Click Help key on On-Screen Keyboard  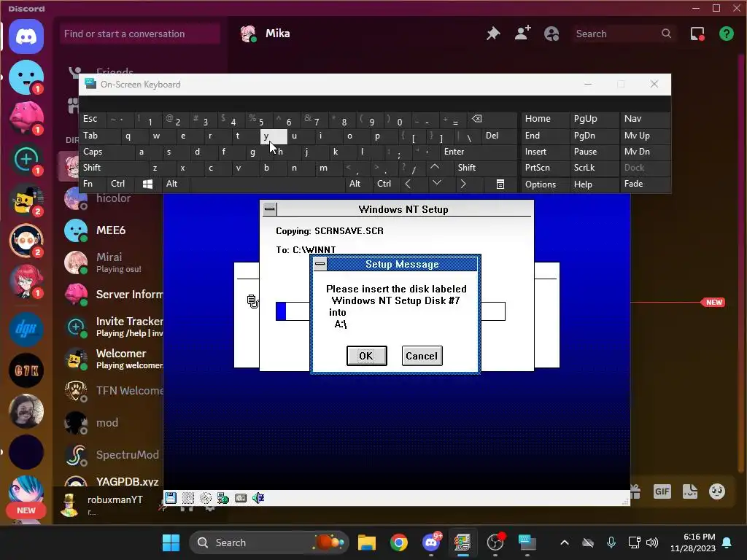(594, 184)
